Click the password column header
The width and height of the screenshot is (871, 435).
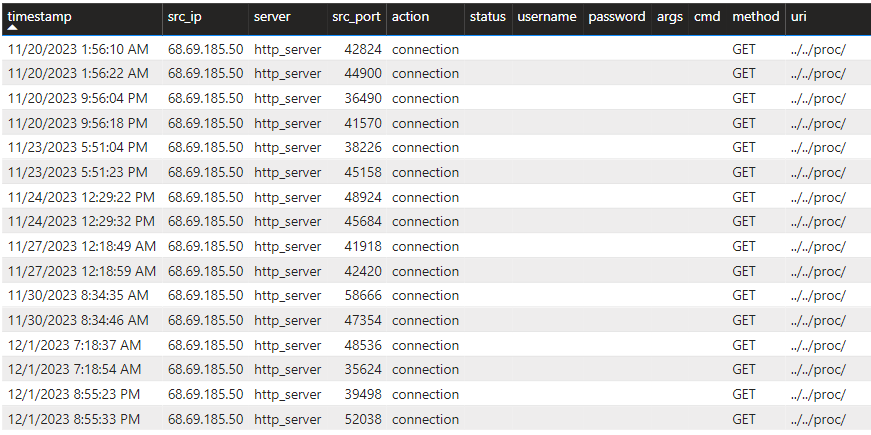click(617, 17)
